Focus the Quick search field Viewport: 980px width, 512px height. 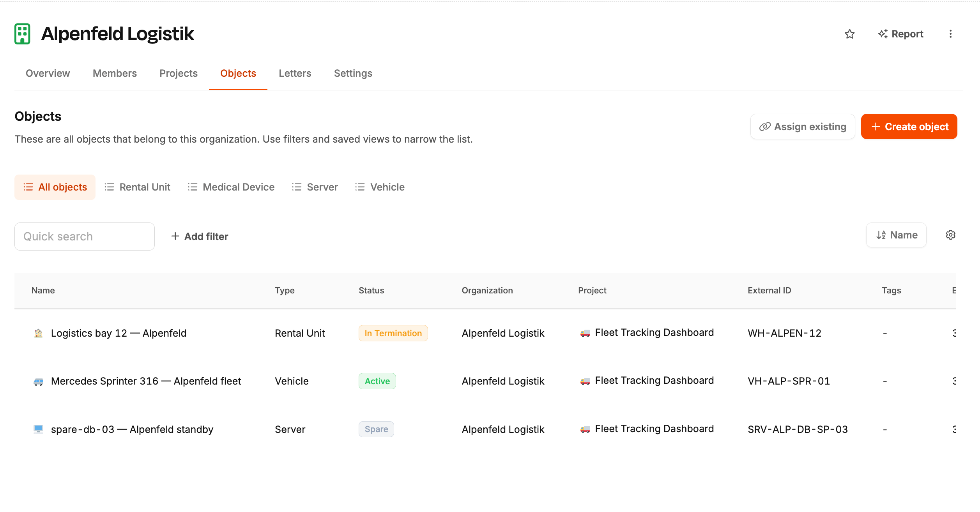coord(85,237)
